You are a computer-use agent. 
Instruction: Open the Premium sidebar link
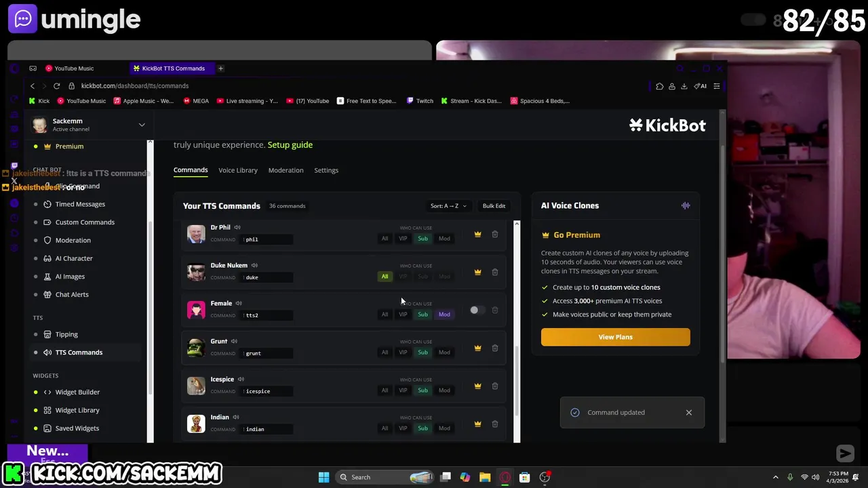tap(69, 146)
